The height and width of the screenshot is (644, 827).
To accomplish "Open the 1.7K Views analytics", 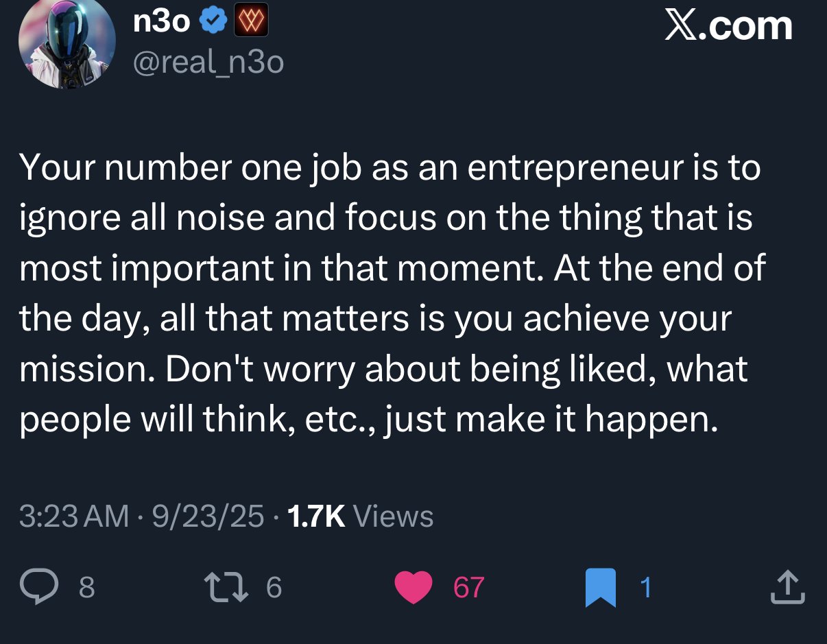I will coord(360,516).
